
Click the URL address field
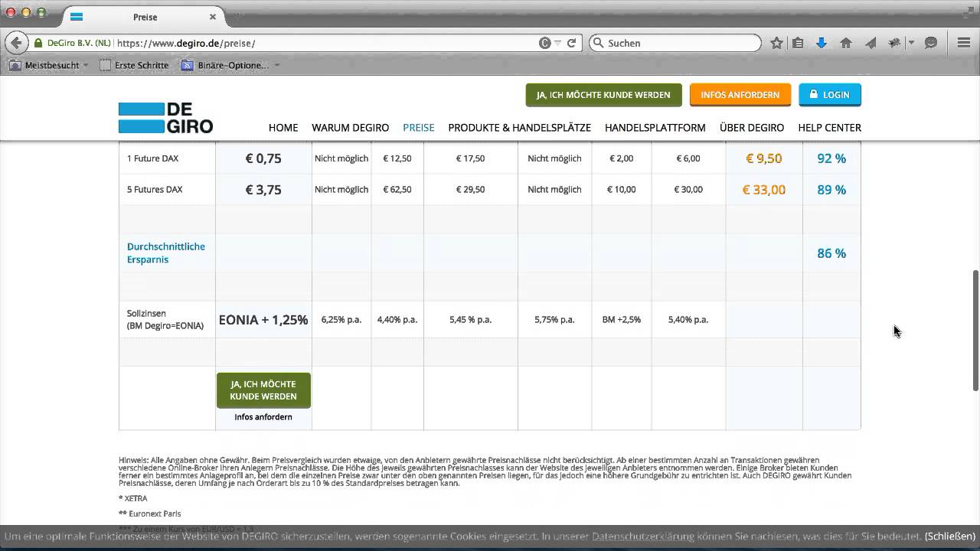coord(325,44)
